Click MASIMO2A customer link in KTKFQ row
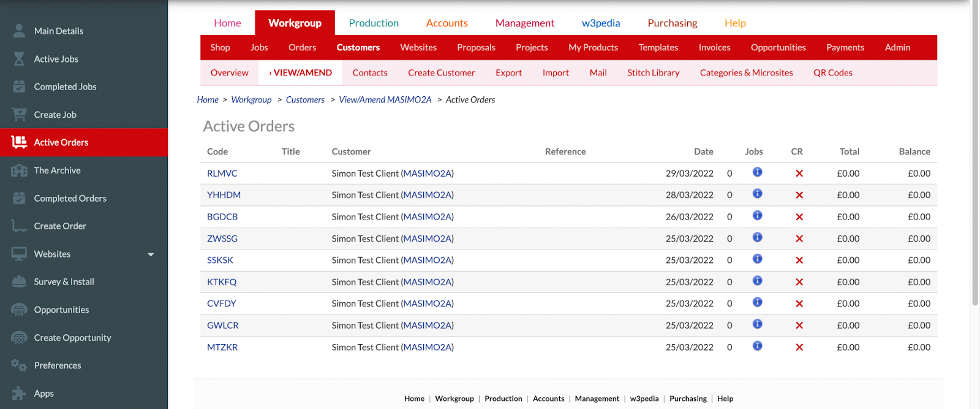This screenshot has height=409, width=980. 428,282
